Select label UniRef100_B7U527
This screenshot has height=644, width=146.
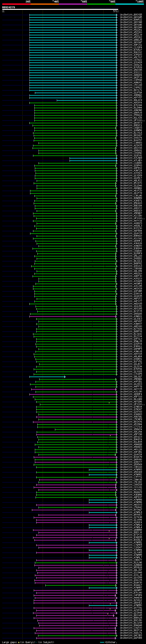pos(131,50)
